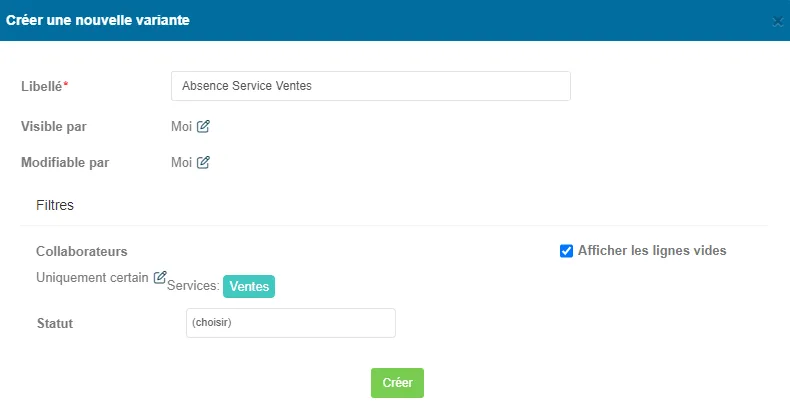Edit the Visible par setting
790x420 pixels.
click(x=203, y=126)
